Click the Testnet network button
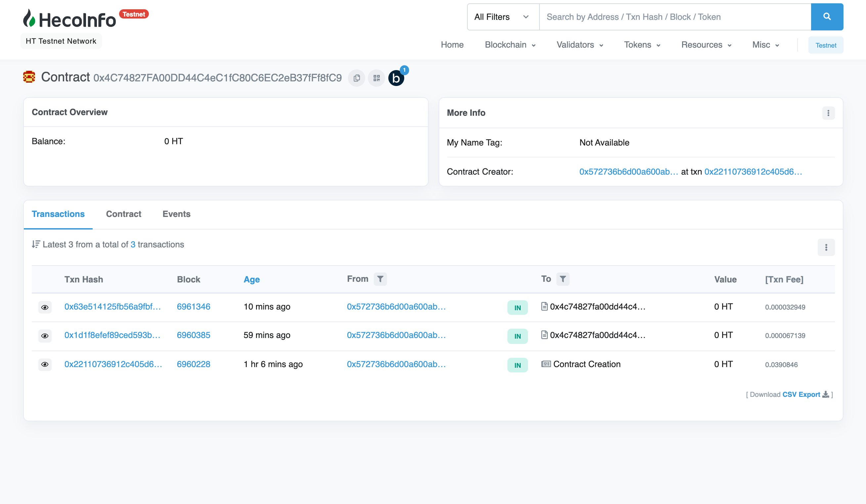The height and width of the screenshot is (504, 866). [x=825, y=45]
